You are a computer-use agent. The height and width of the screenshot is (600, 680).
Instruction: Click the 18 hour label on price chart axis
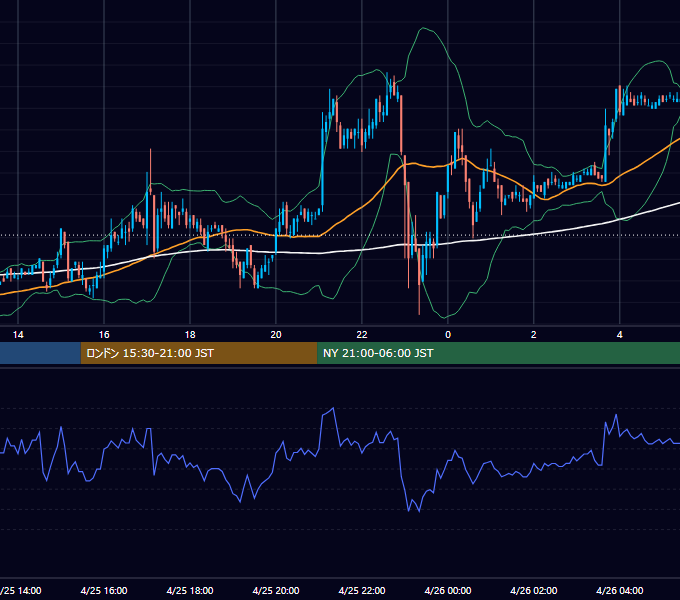[190, 335]
